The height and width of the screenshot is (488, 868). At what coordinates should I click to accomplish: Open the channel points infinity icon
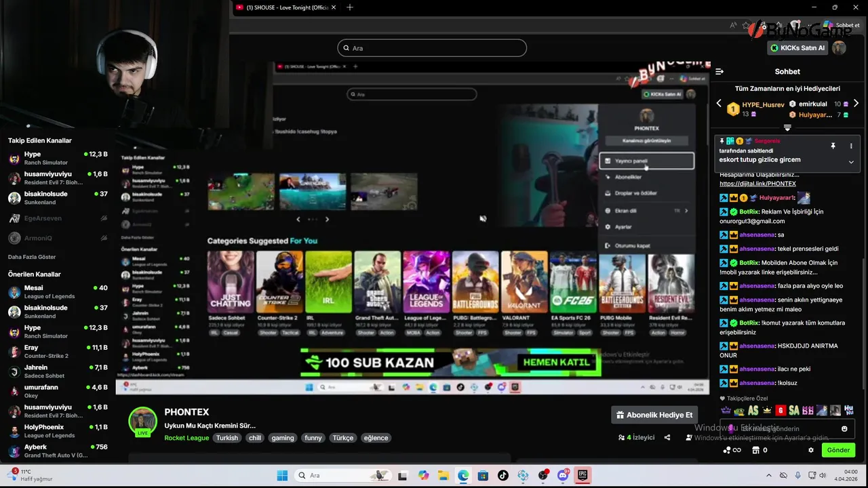pyautogui.click(x=732, y=450)
